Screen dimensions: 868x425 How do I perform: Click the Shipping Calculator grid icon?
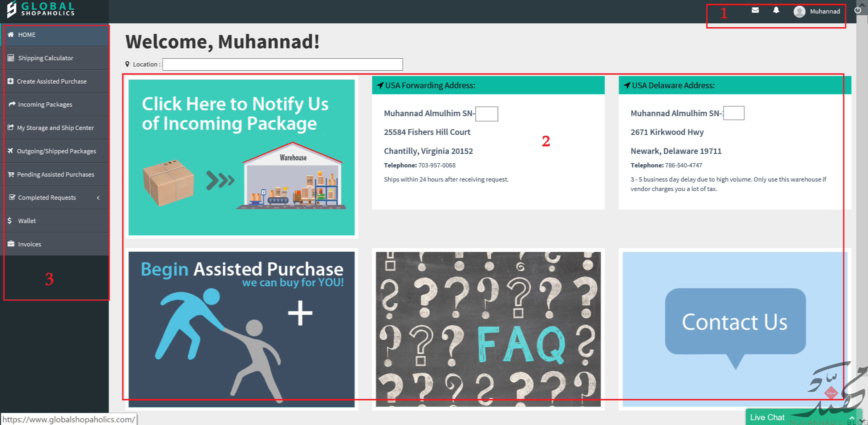coord(11,58)
